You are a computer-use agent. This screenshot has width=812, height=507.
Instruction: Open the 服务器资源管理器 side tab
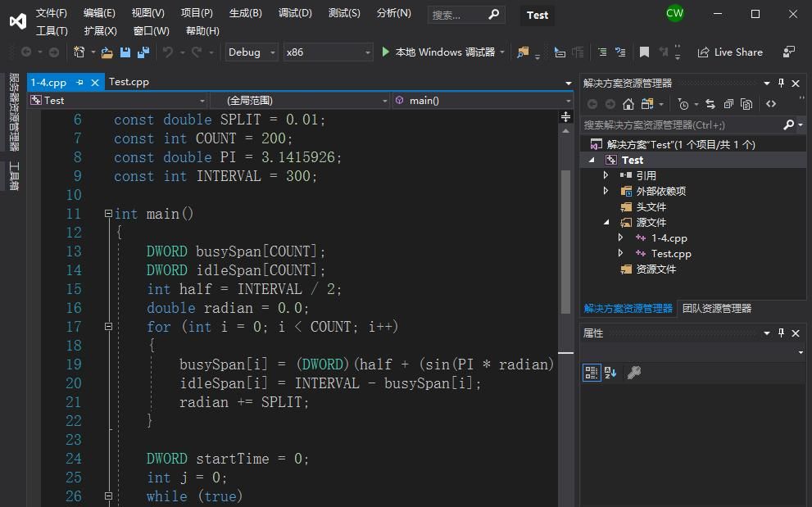coord(14,112)
